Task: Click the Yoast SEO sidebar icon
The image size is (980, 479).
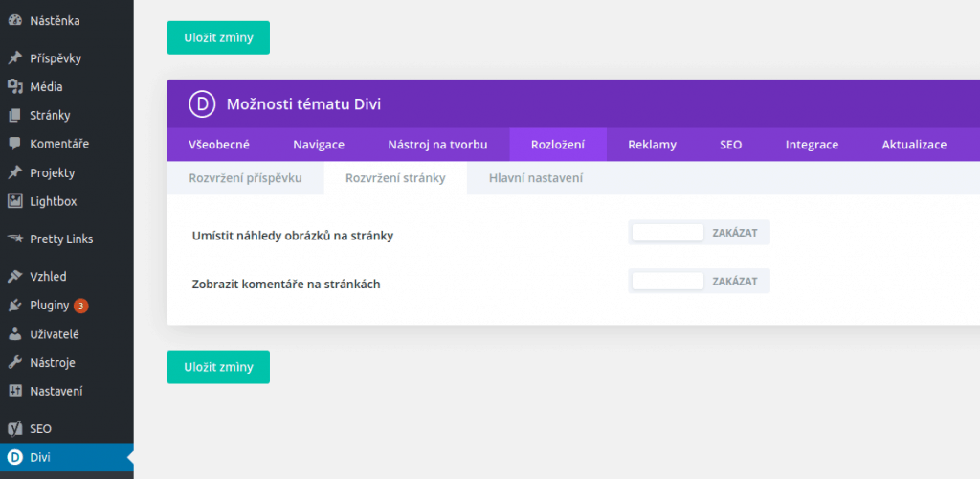Action: point(14,429)
